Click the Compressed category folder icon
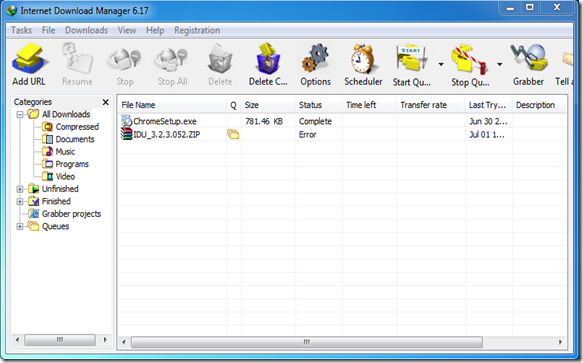Screen dimensions: 583x363 pyautogui.click(x=47, y=127)
